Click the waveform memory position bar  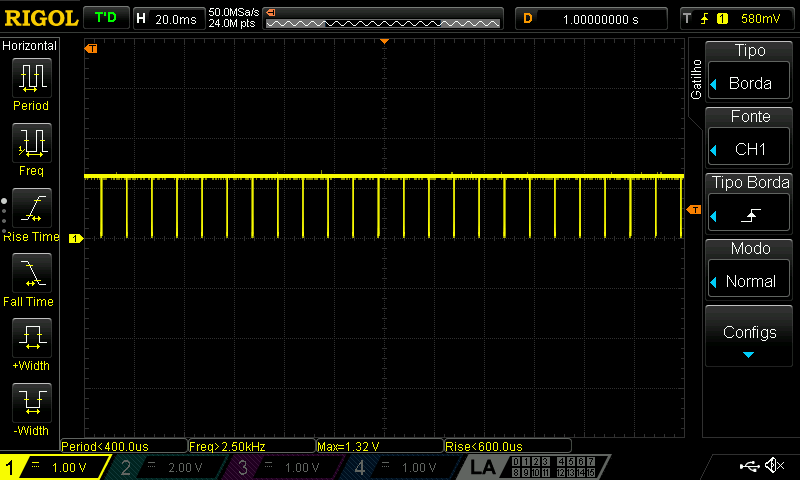click(x=383, y=19)
